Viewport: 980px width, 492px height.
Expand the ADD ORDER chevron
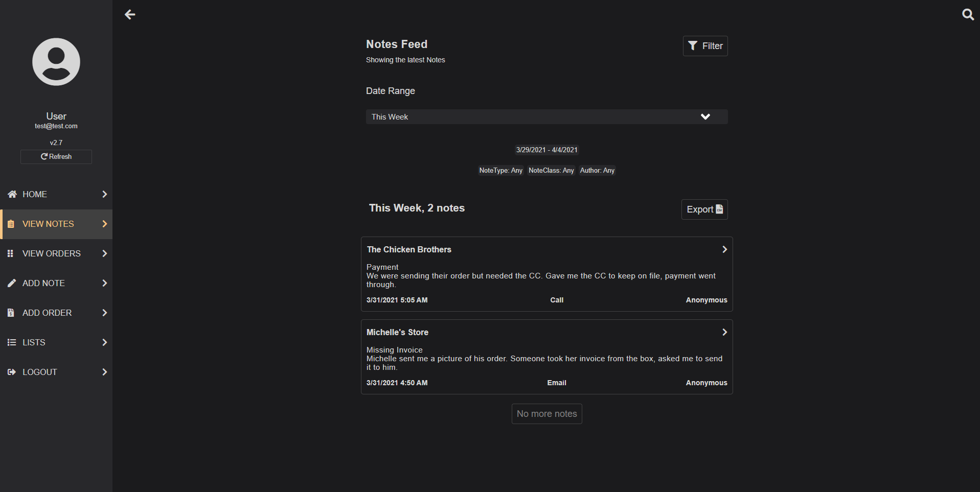(x=104, y=313)
